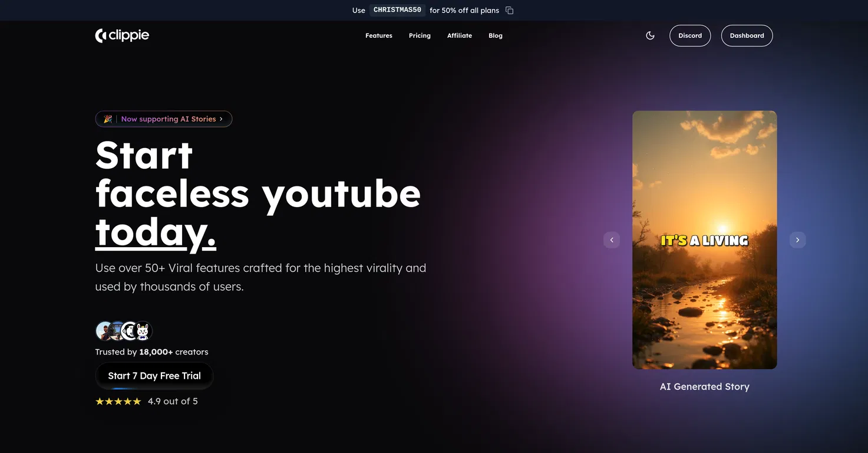Click the party popper emoji in banner
This screenshot has height=453, width=868.
tap(108, 119)
